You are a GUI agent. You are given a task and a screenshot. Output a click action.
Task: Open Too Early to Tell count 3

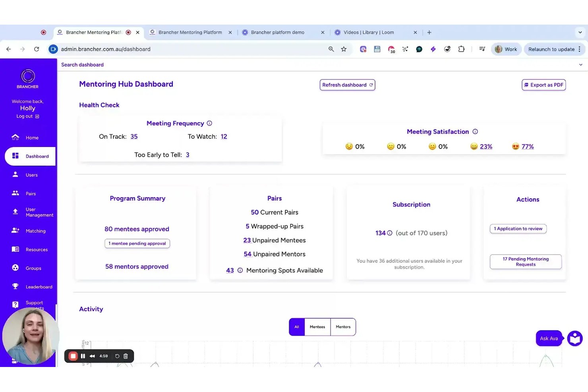(x=188, y=155)
